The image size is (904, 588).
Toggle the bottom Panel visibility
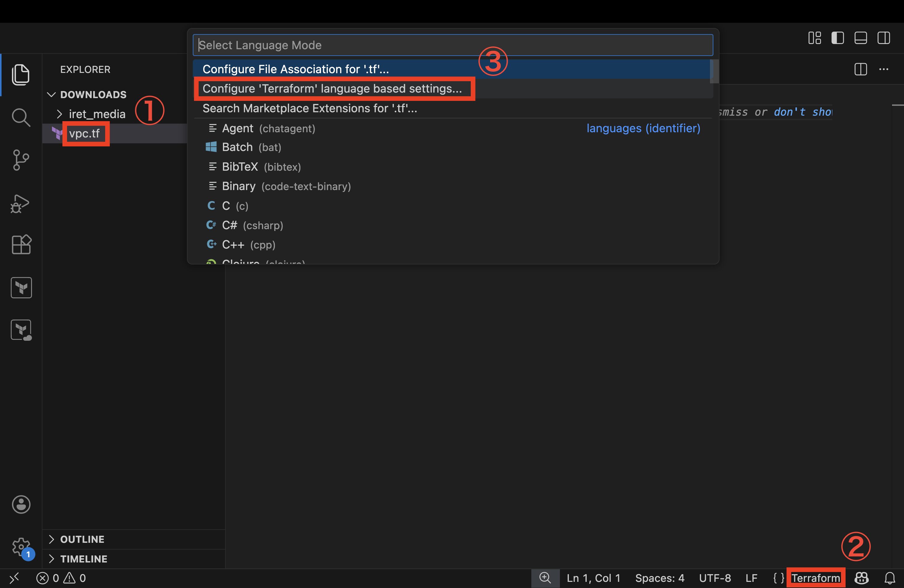861,38
